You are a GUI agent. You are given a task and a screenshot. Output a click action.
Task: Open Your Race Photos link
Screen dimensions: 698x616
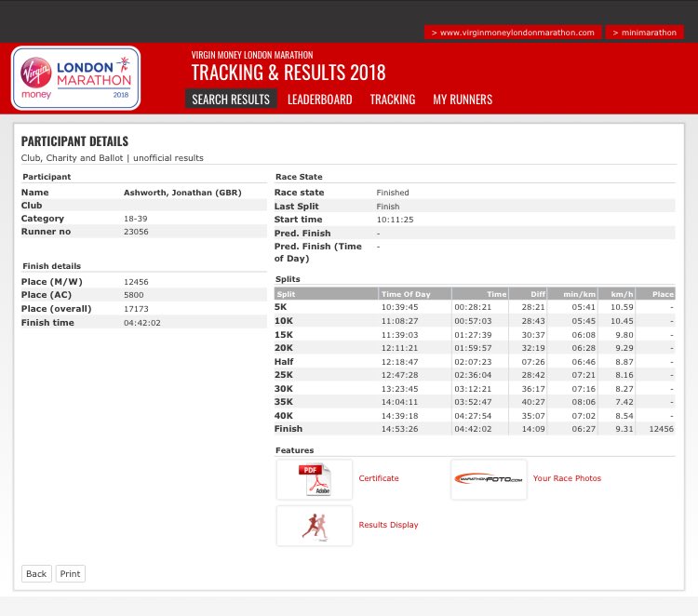567,478
